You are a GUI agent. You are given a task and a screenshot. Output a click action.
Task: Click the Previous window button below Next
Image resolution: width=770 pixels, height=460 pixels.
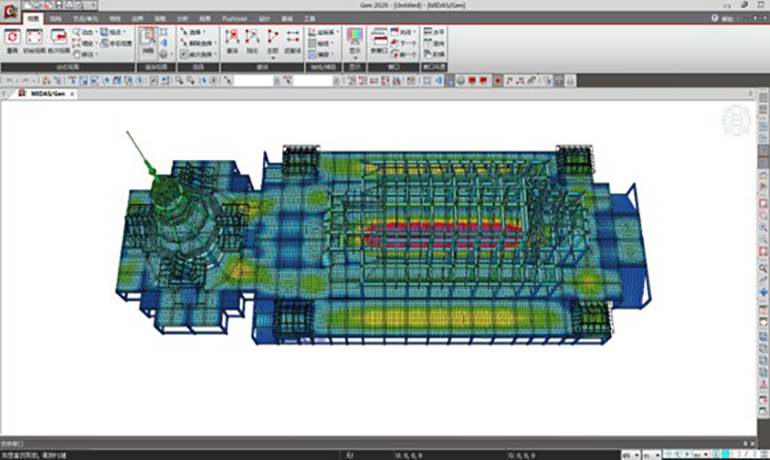[x=404, y=54]
